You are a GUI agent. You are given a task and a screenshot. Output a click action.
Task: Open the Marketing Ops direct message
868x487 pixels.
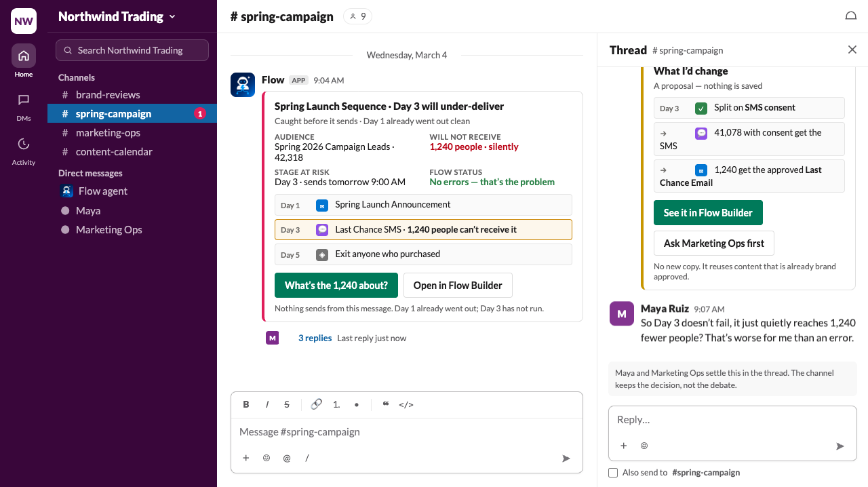tap(132, 230)
